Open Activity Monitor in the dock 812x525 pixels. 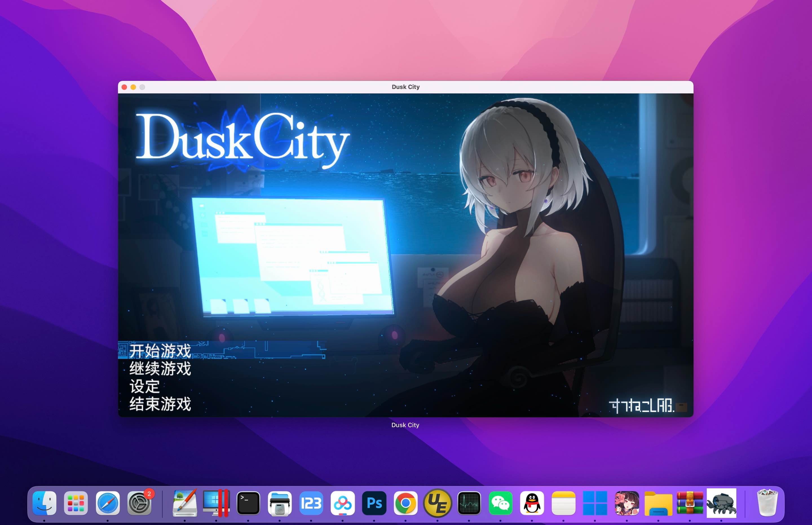(x=469, y=503)
